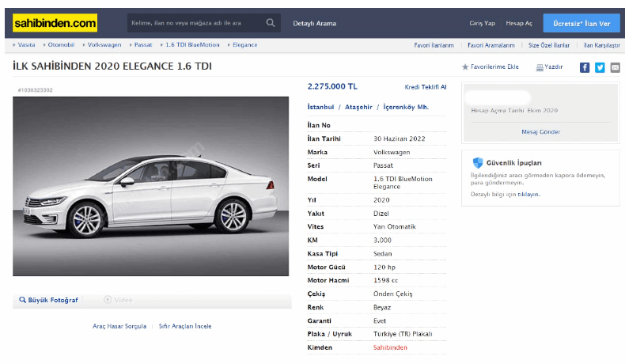Image resolution: width=625 pixels, height=364 pixels.
Task: Open İlan Karşılaştır link
Action: coord(601,45)
